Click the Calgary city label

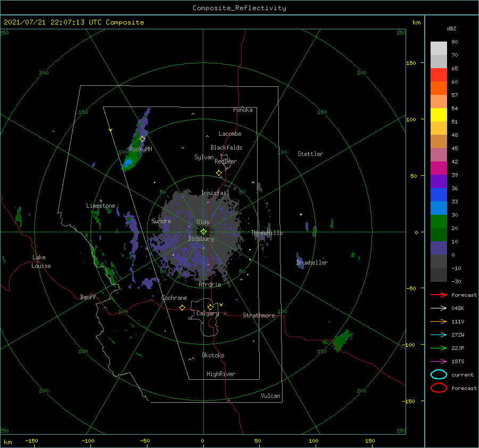tap(208, 313)
